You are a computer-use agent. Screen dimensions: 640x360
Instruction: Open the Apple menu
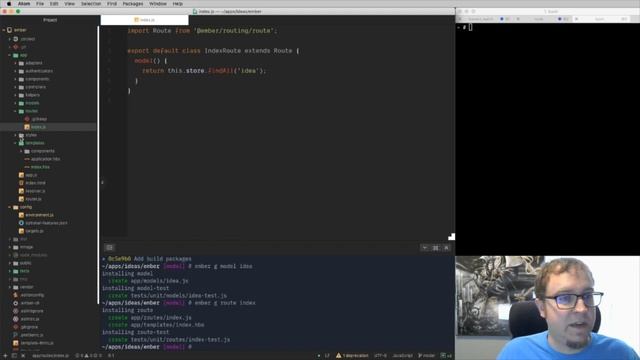[9, 4]
